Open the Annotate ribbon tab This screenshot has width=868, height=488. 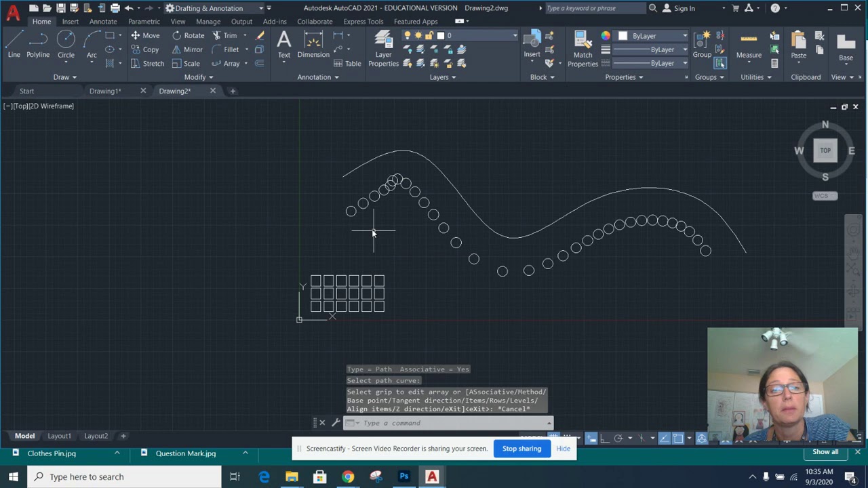[x=103, y=22]
